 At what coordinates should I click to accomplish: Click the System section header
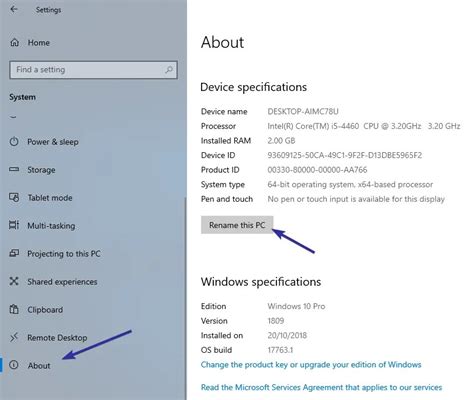coord(22,97)
